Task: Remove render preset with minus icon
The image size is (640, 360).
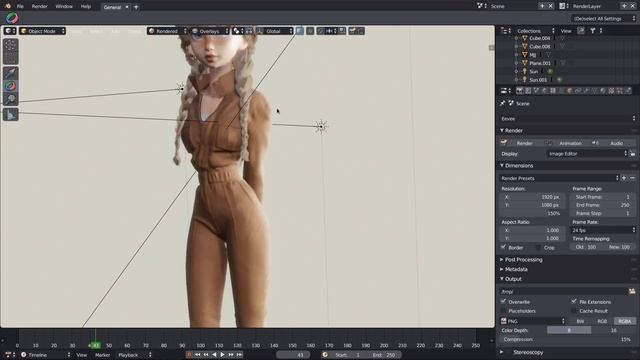Action: pos(632,178)
